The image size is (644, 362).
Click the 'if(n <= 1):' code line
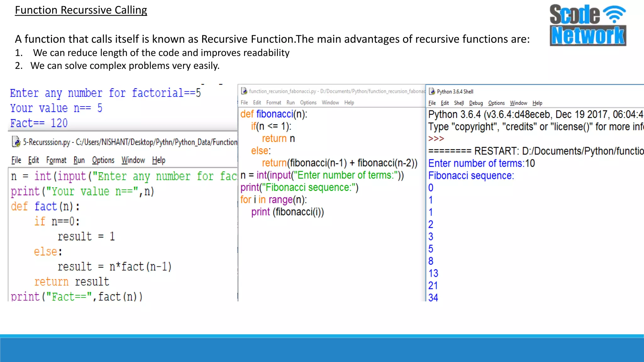click(x=271, y=126)
